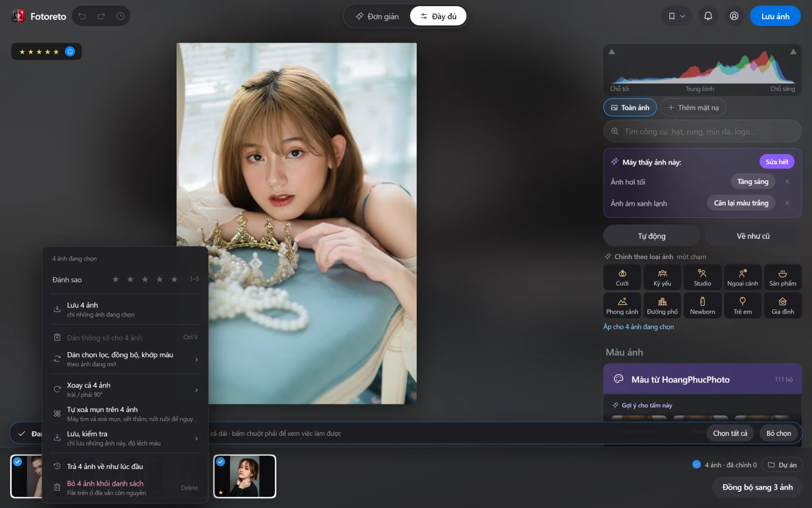Click the tool search input field
The height and width of the screenshot is (508, 812).
point(702,131)
